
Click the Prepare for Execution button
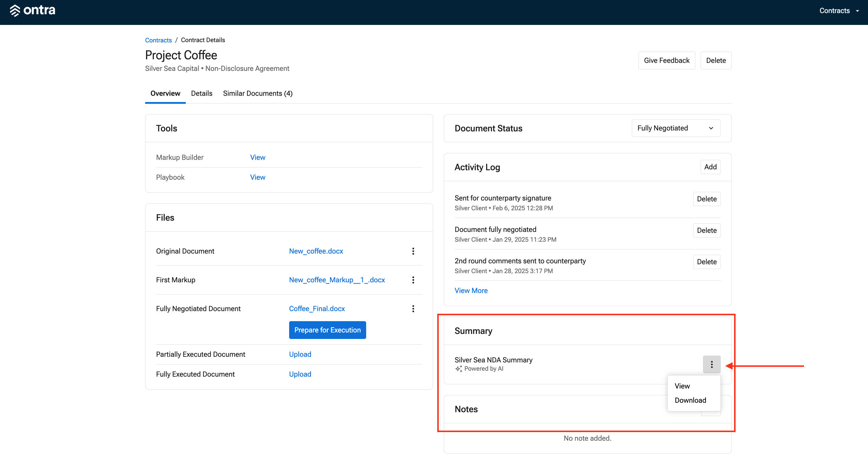coord(328,330)
